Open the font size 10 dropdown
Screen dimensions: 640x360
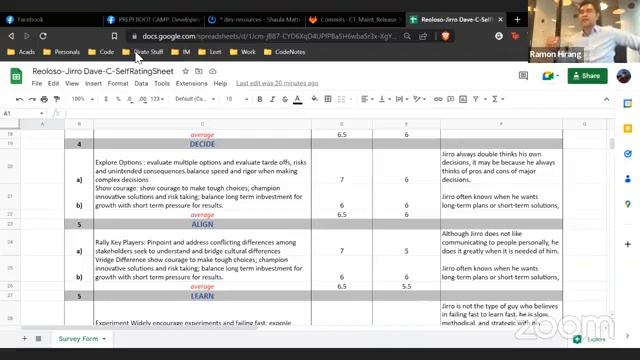point(237,99)
